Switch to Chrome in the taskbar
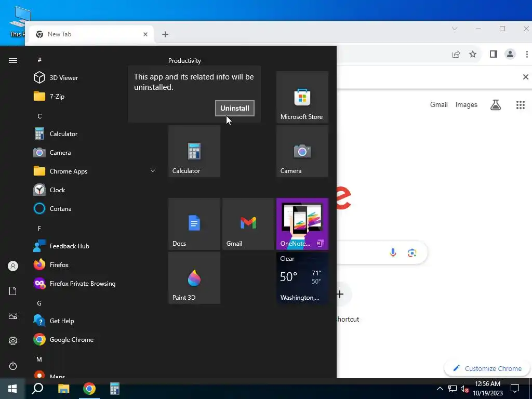 [89, 389]
